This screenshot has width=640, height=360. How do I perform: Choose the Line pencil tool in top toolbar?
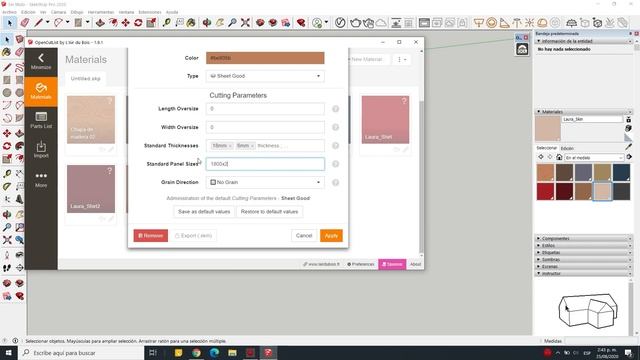tap(38, 22)
